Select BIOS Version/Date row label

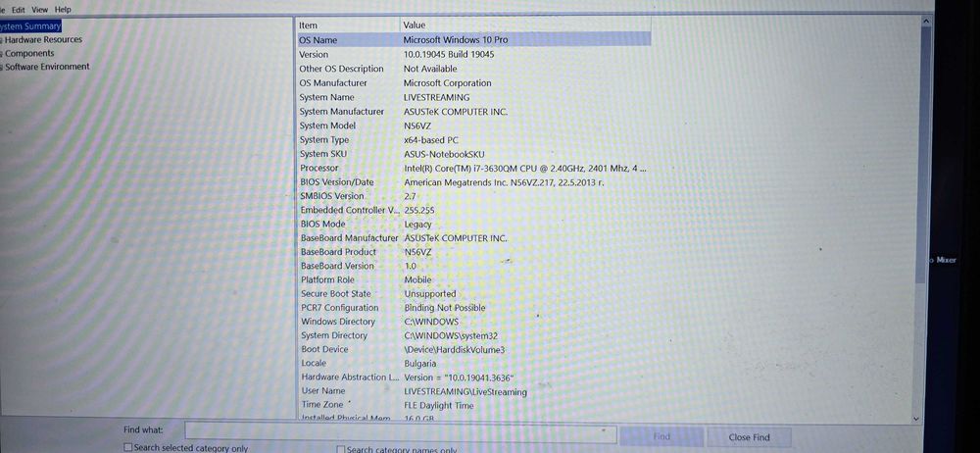coord(337,182)
